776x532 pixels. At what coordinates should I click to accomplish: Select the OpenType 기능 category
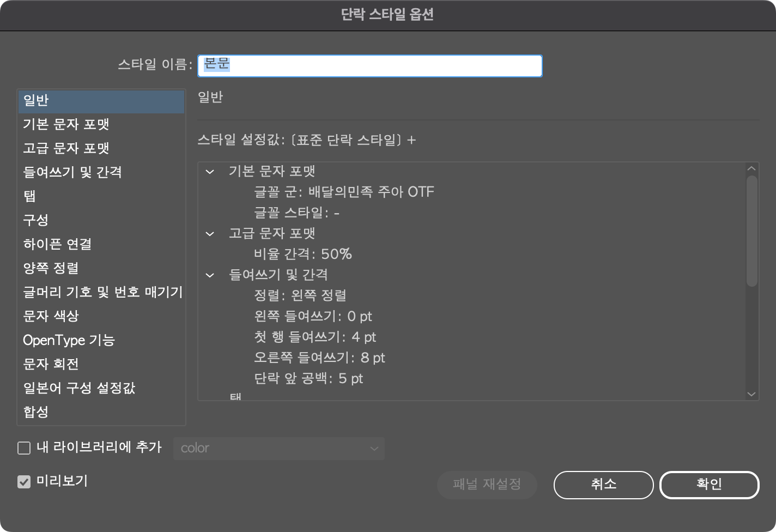point(69,340)
